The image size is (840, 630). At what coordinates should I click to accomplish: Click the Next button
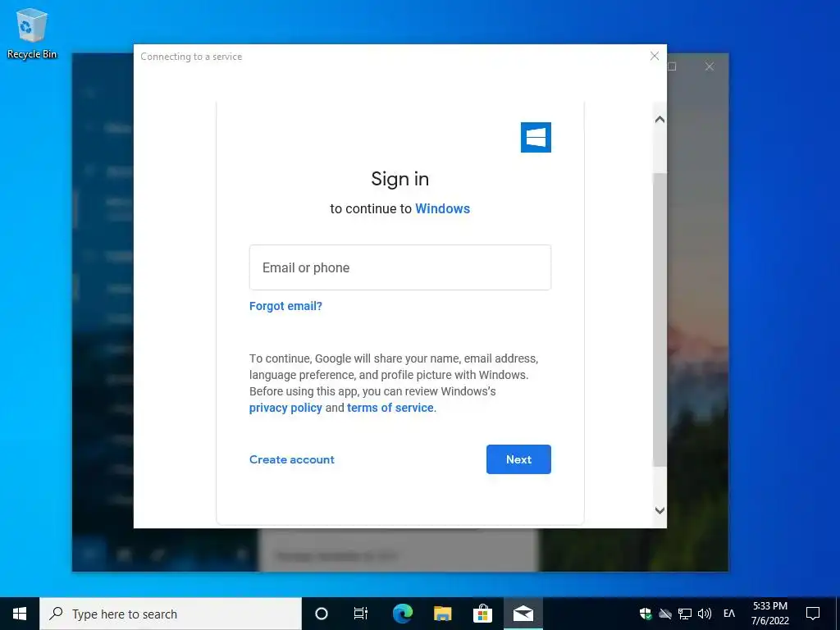click(x=518, y=459)
